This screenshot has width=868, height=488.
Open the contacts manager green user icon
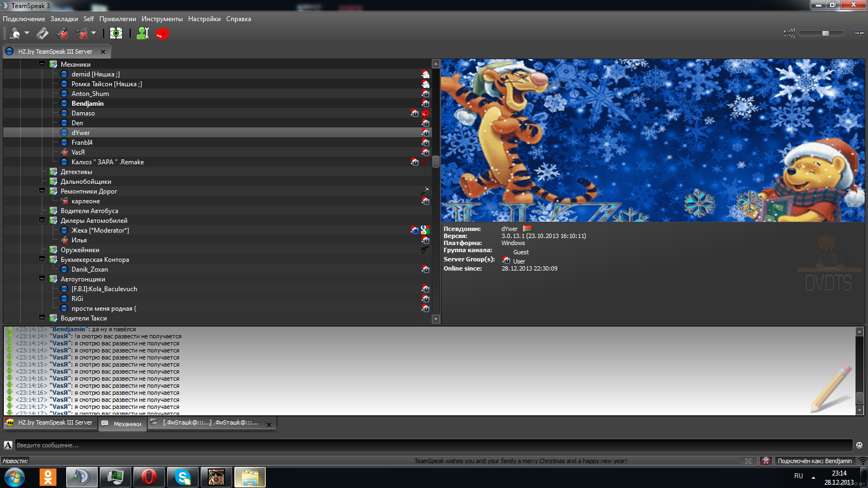coord(143,33)
